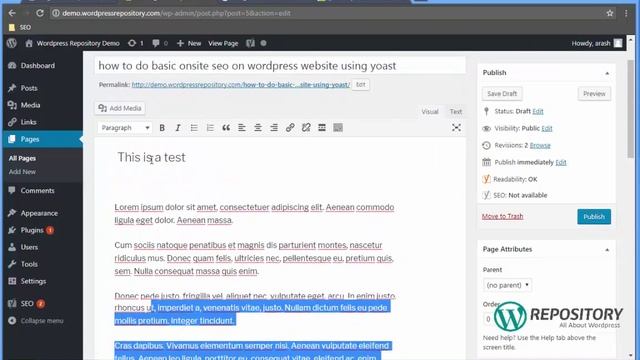Viewport: 640px width, 360px height.
Task: Insert a bulleted list
Action: [194, 128]
